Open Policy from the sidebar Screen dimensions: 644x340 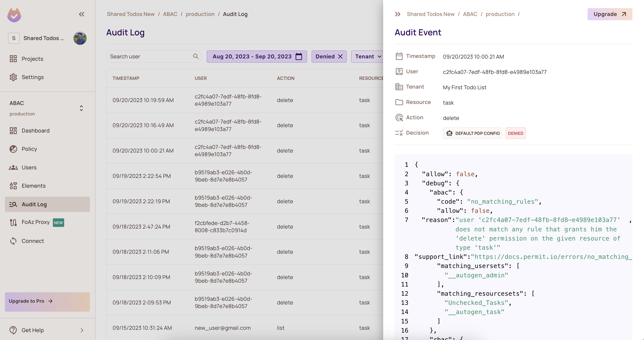coord(29,149)
